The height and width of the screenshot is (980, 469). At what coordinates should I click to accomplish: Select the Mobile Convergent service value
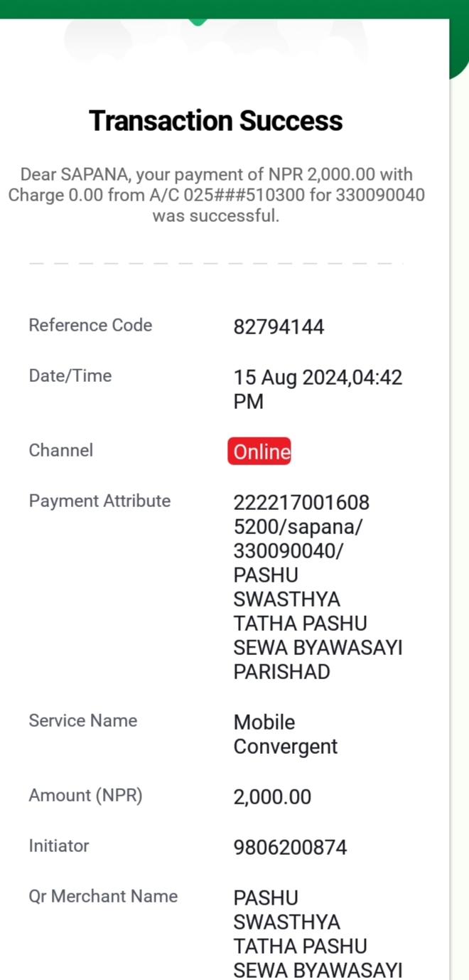[x=286, y=735]
